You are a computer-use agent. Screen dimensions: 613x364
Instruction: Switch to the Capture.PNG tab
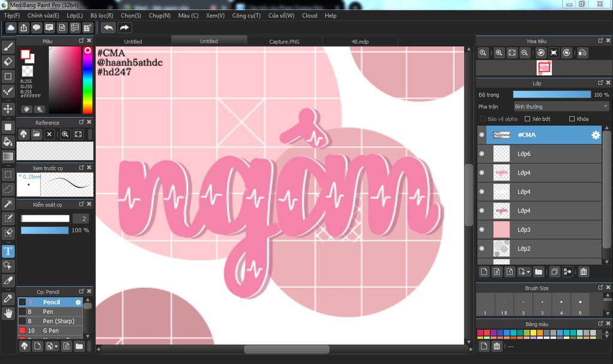tap(284, 41)
